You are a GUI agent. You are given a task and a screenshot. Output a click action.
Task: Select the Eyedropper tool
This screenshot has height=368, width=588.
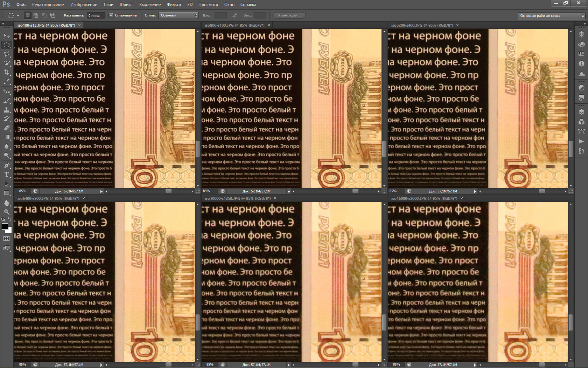pos(7,81)
